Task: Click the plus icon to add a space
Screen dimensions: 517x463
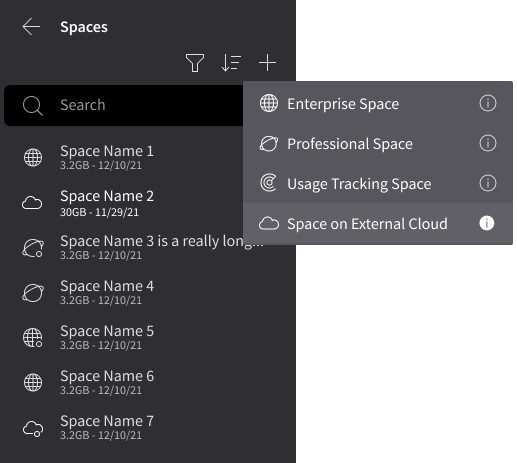Action: point(267,63)
